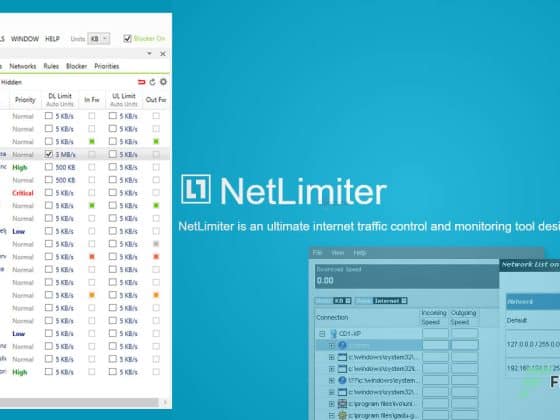This screenshot has width=560, height=420.
Task: Click the horizontal scrollbar at the bottom of the list
Action: point(79,403)
